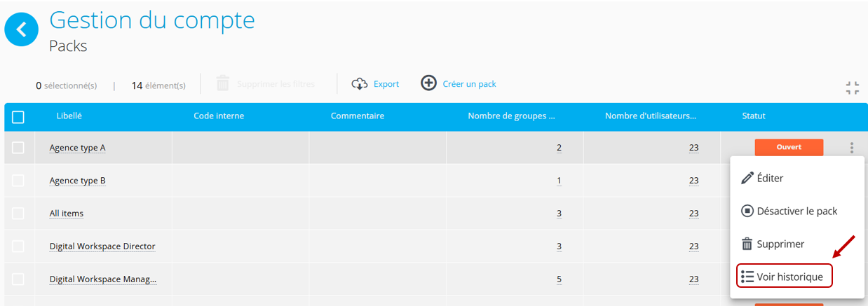Click the trash icon next to Supprimer
This screenshot has width=868, height=306.
tap(747, 244)
